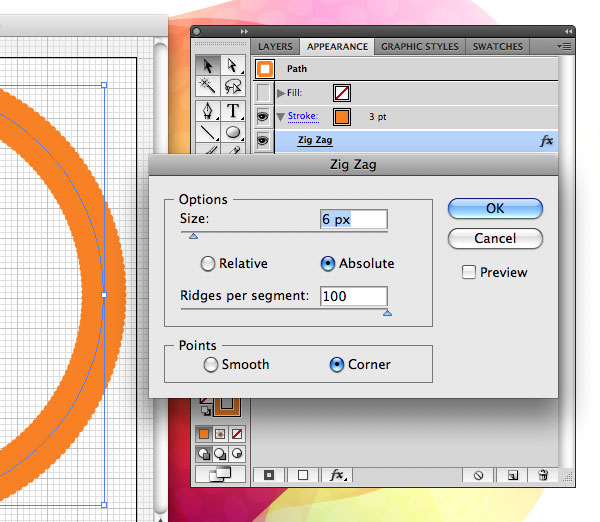Image resolution: width=600 pixels, height=522 pixels.
Task: Select the Selection tool (black arrow)
Action: click(208, 66)
